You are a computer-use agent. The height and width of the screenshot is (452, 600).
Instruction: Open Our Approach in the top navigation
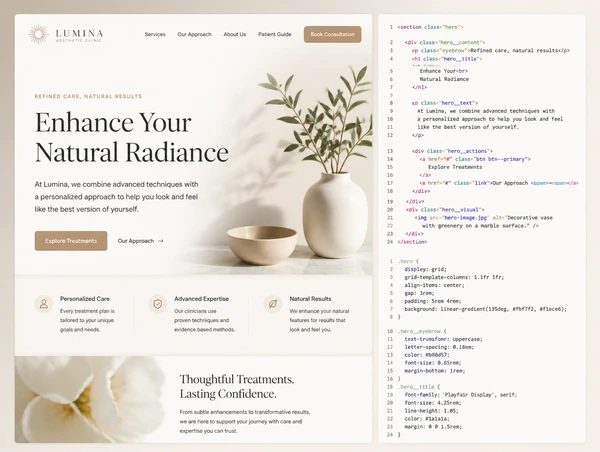(194, 34)
